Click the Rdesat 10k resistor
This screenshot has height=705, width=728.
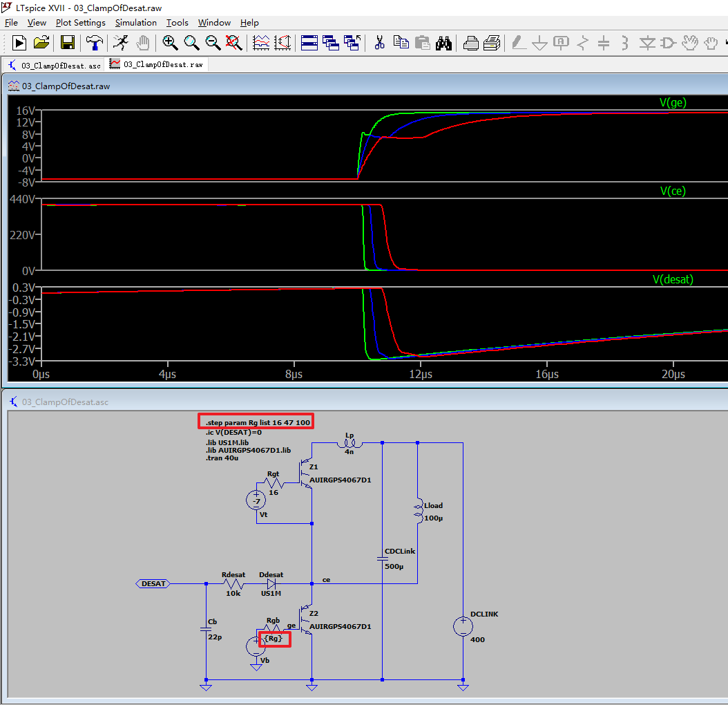coord(233,584)
